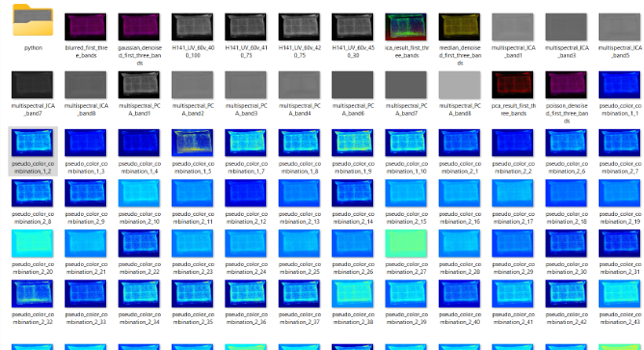
Task: Select pseudo_color_combination_2_1 image
Action: [x=459, y=143]
